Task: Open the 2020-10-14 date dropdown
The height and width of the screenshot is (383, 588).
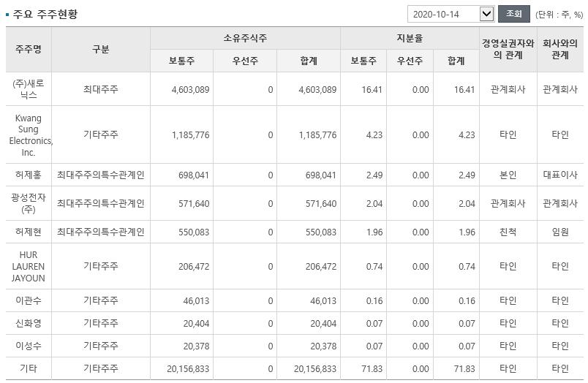Action: coord(451,14)
